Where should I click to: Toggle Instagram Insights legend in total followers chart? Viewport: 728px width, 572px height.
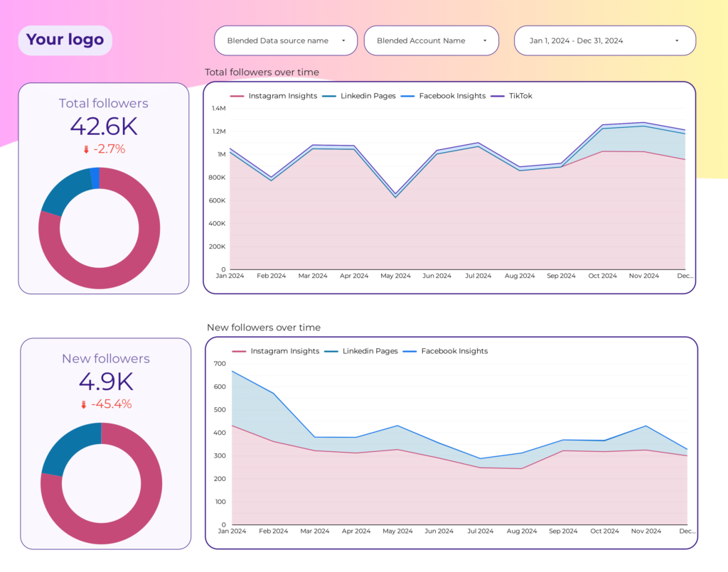[x=274, y=96]
